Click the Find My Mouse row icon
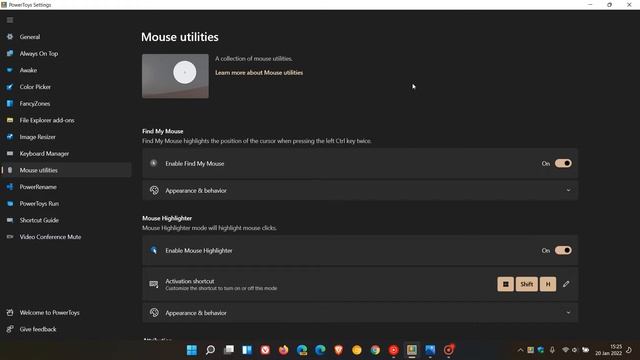Image resolution: width=640 pixels, height=360 pixels. point(154,163)
